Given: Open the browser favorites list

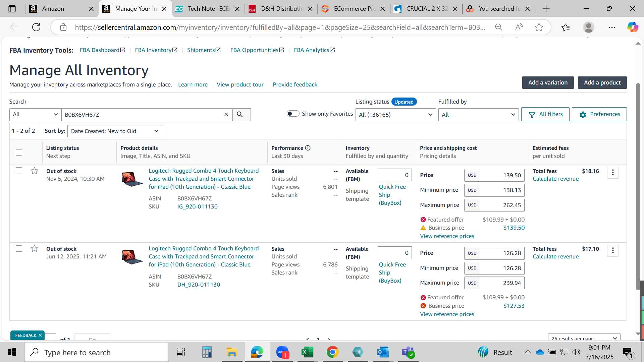Looking at the screenshot, I should coord(566,27).
